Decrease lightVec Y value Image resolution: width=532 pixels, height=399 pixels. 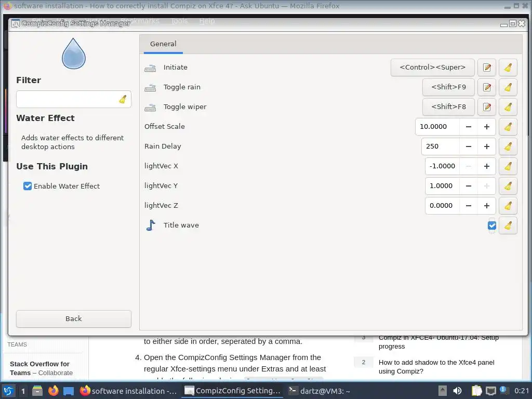point(469,185)
